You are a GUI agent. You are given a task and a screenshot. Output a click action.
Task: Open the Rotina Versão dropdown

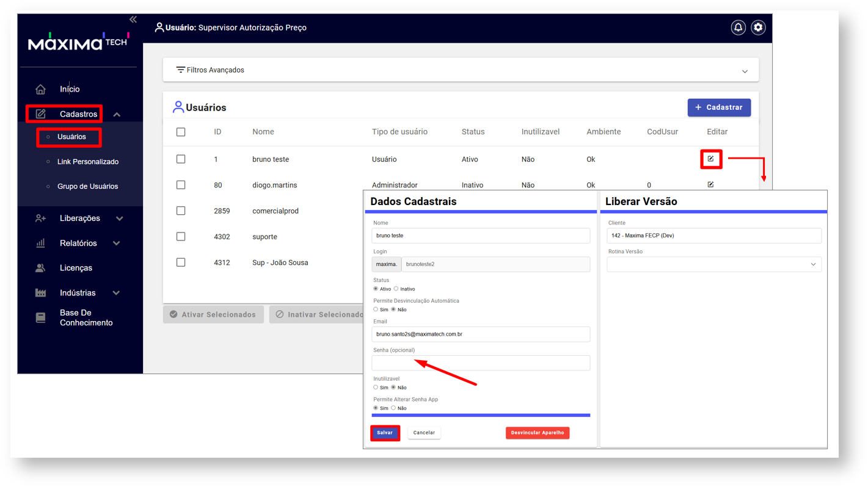point(713,264)
